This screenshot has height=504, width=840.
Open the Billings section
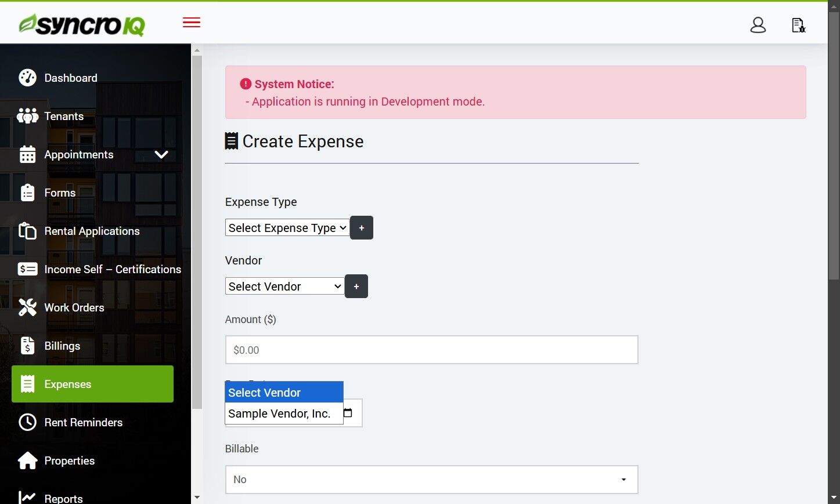point(62,346)
